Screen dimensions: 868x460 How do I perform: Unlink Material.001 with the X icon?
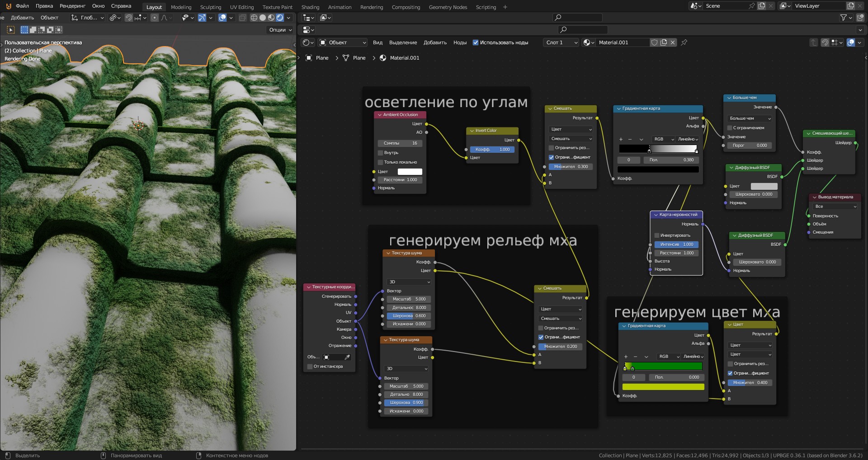[673, 42]
